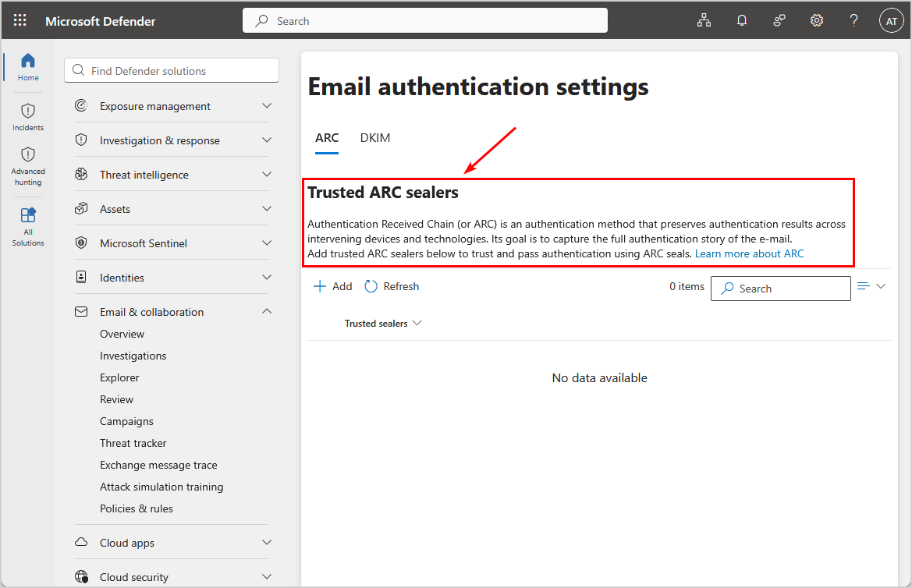Click the 'Trusted ARC sealers' heading
Image resolution: width=912 pixels, height=588 pixels.
(383, 193)
